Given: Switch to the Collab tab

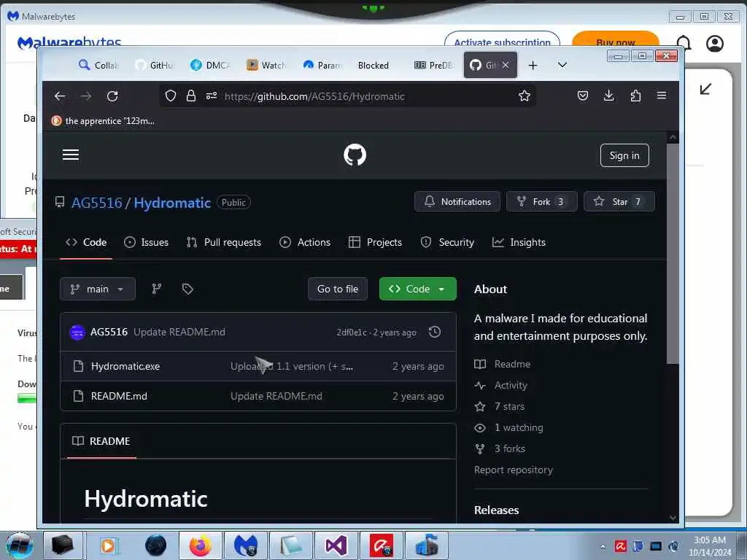Looking at the screenshot, I should click(98, 65).
